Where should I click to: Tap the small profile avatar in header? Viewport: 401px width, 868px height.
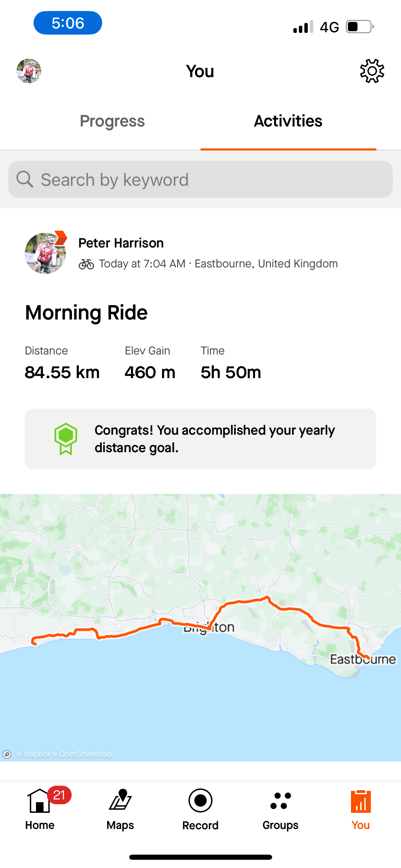pyautogui.click(x=29, y=71)
